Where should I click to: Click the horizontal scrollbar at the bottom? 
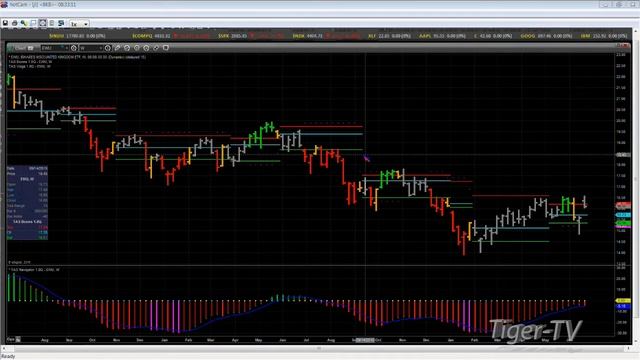(318, 349)
